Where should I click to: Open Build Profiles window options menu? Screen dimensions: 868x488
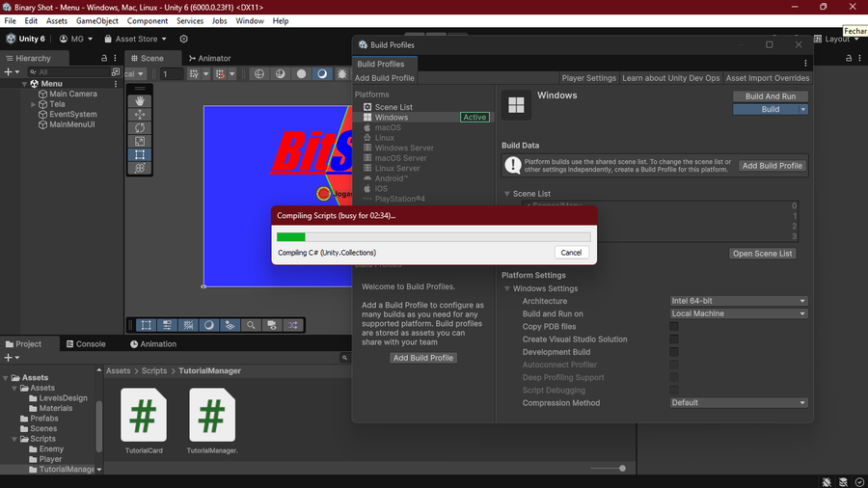click(805, 63)
